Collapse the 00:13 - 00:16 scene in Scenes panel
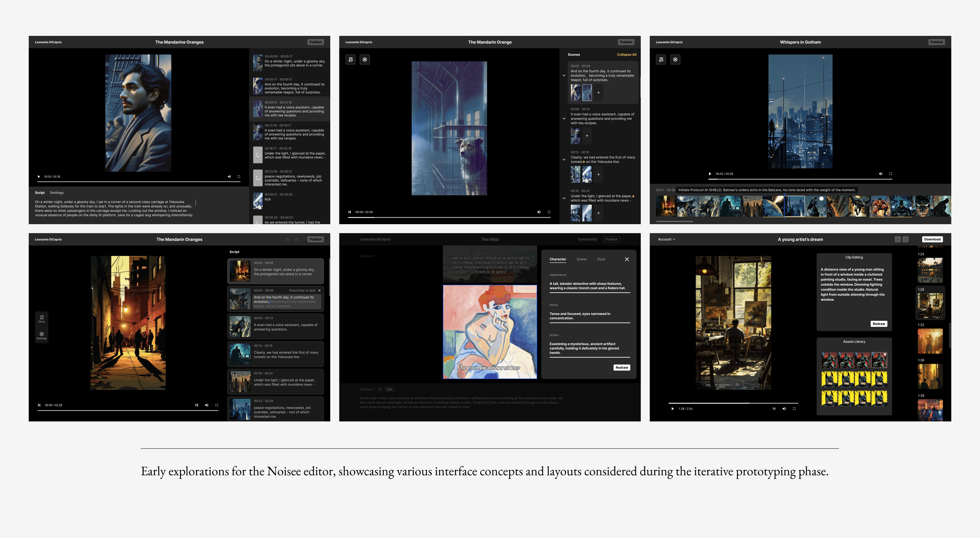 pos(564,160)
